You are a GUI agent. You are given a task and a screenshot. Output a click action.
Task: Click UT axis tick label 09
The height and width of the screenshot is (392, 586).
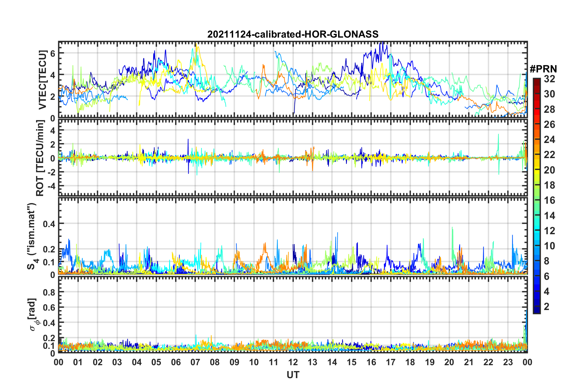click(234, 362)
